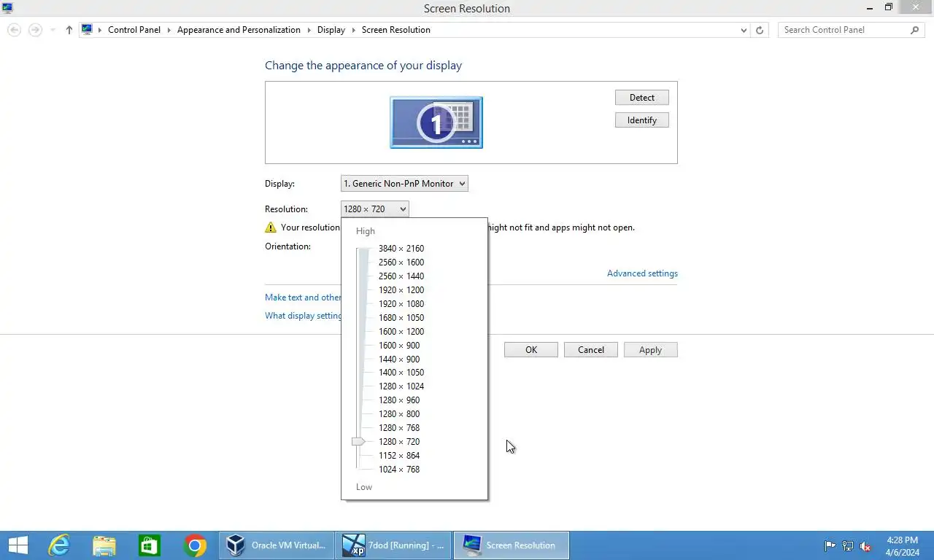Open network status tray icon
The width and height of the screenshot is (934, 560).
pyautogui.click(x=848, y=545)
